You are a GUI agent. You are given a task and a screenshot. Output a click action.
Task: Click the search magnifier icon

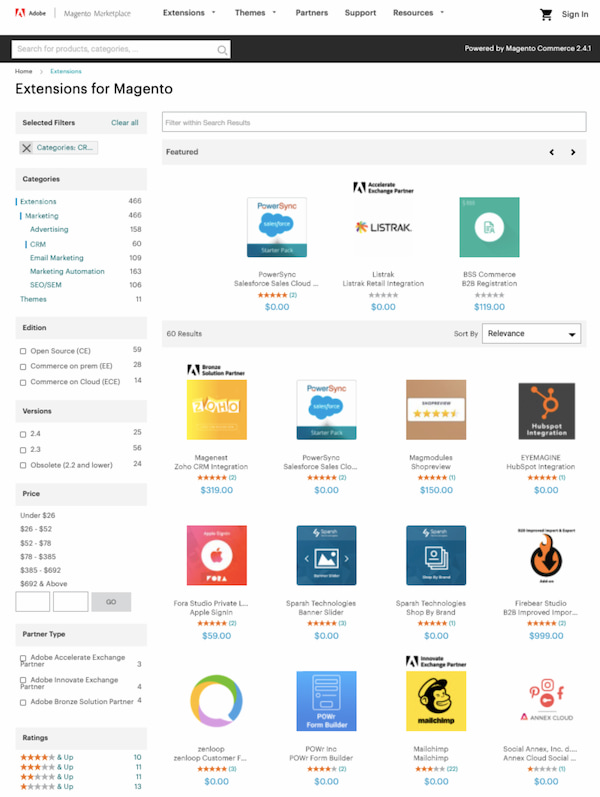point(222,49)
